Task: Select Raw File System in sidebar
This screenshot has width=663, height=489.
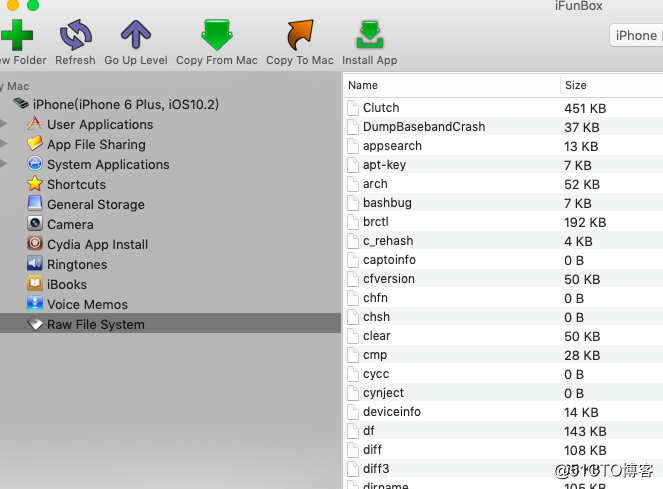Action: (170, 323)
